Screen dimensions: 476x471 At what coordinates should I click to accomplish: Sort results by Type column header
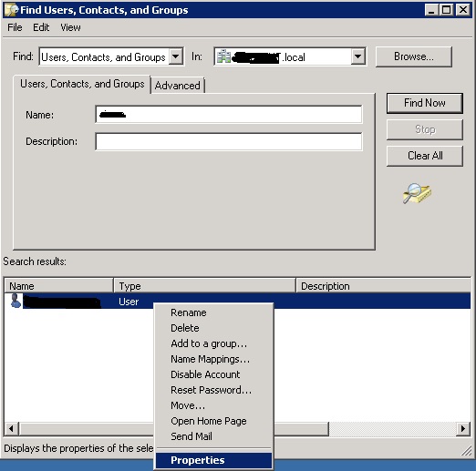point(204,286)
